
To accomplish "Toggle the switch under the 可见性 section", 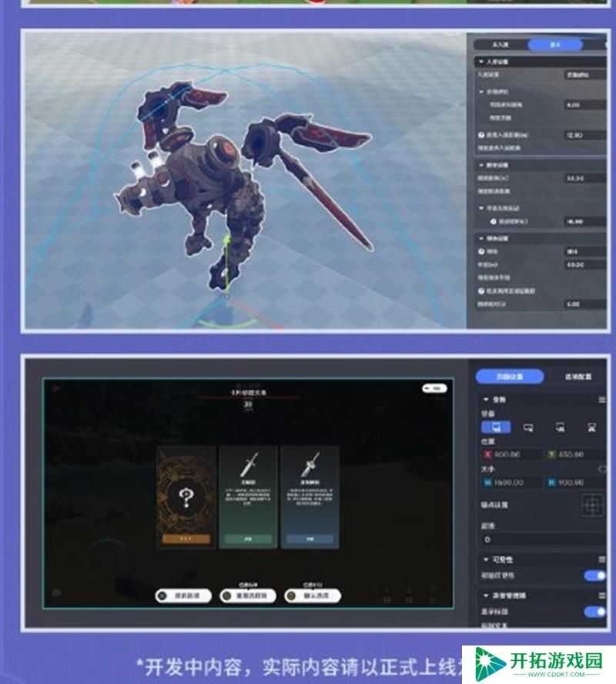I will [x=594, y=576].
